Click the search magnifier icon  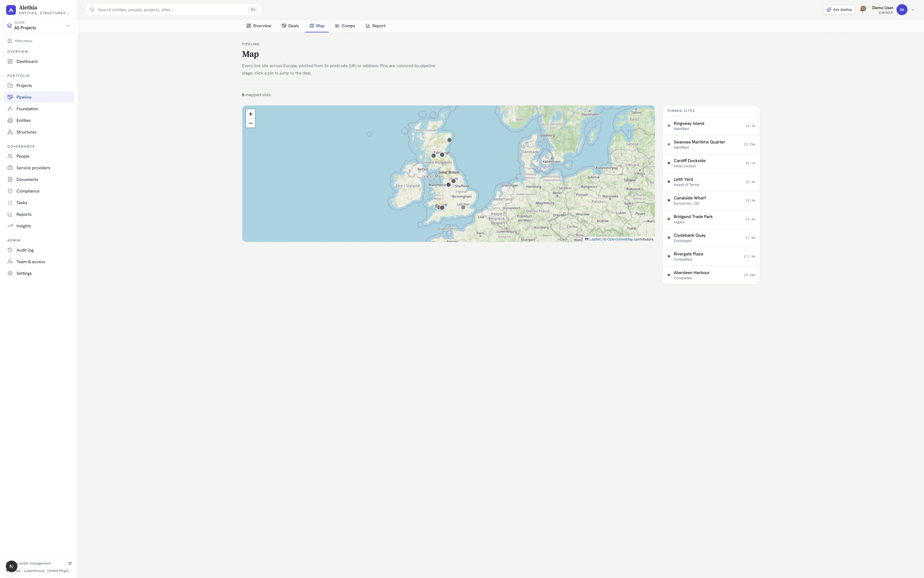pyautogui.click(x=92, y=10)
